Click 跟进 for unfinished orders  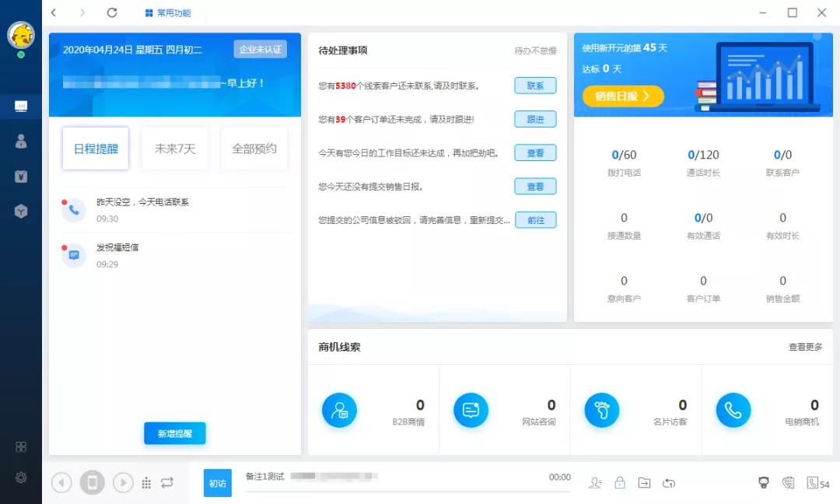535,119
